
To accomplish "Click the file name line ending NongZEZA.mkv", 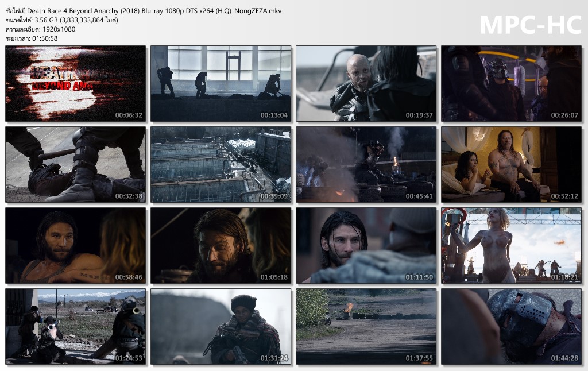I will [144, 11].
